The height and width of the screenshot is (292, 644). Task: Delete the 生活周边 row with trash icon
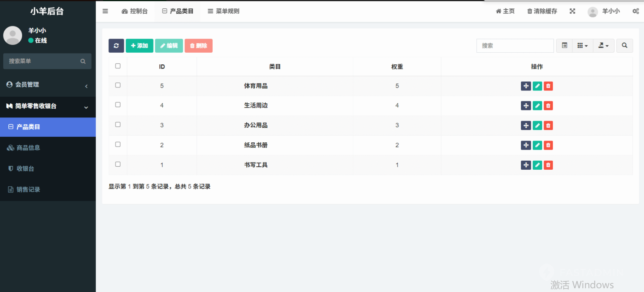point(548,106)
